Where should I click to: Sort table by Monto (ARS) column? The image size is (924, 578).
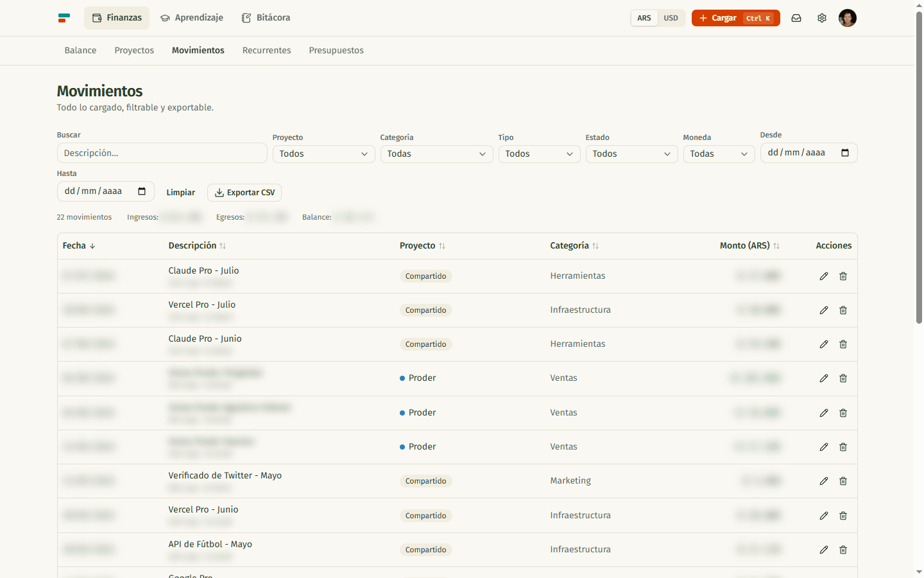click(749, 246)
